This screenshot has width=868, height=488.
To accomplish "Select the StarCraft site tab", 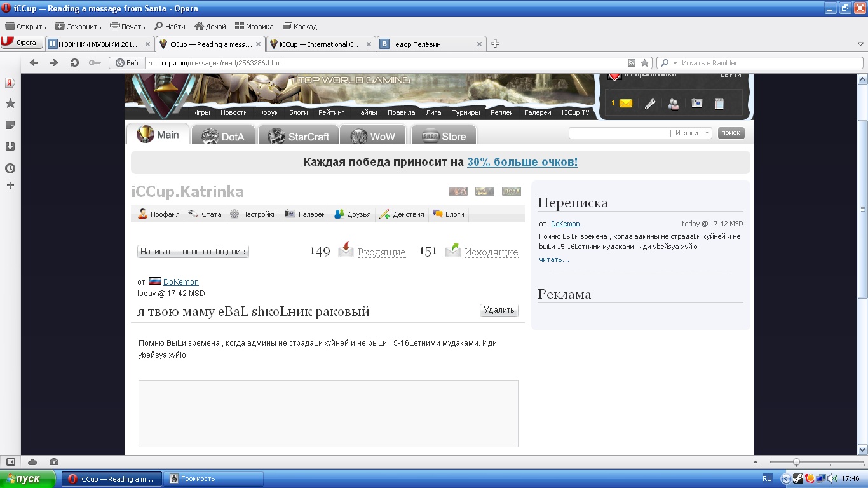I will (x=298, y=136).
